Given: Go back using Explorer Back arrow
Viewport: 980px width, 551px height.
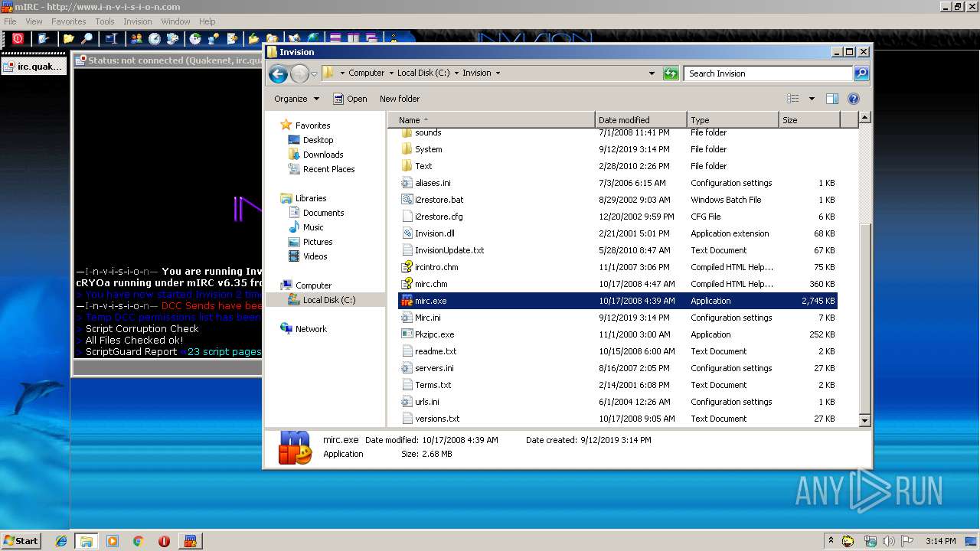Looking at the screenshot, I should [279, 73].
